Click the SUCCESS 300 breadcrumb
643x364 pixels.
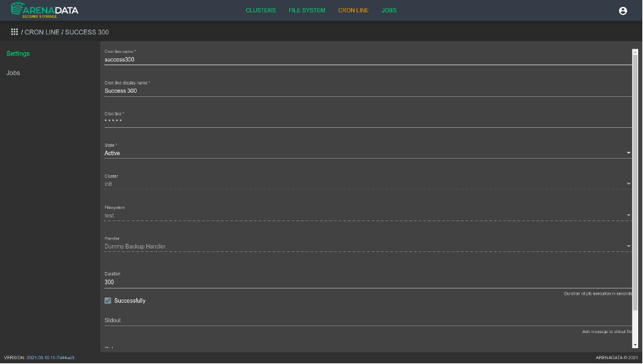click(x=87, y=32)
